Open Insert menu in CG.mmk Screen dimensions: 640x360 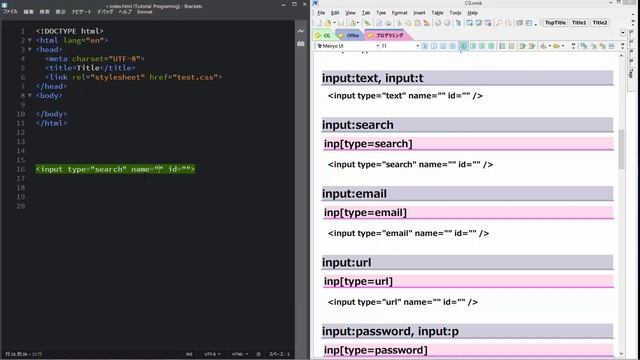pyautogui.click(x=419, y=13)
